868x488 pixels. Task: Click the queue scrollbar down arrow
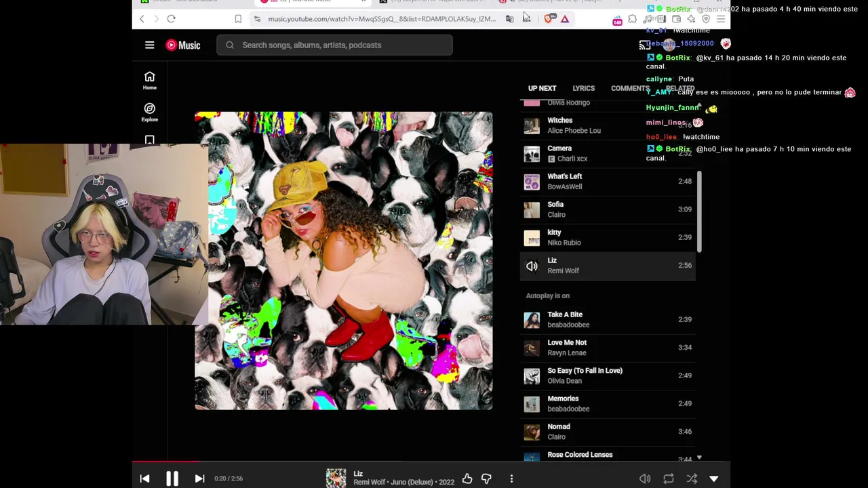point(699,459)
